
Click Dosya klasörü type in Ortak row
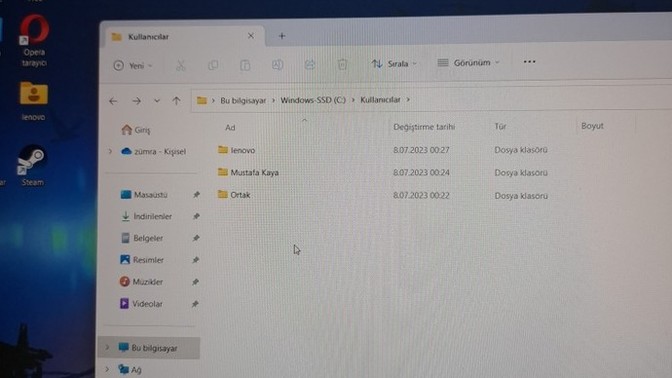pyautogui.click(x=521, y=196)
